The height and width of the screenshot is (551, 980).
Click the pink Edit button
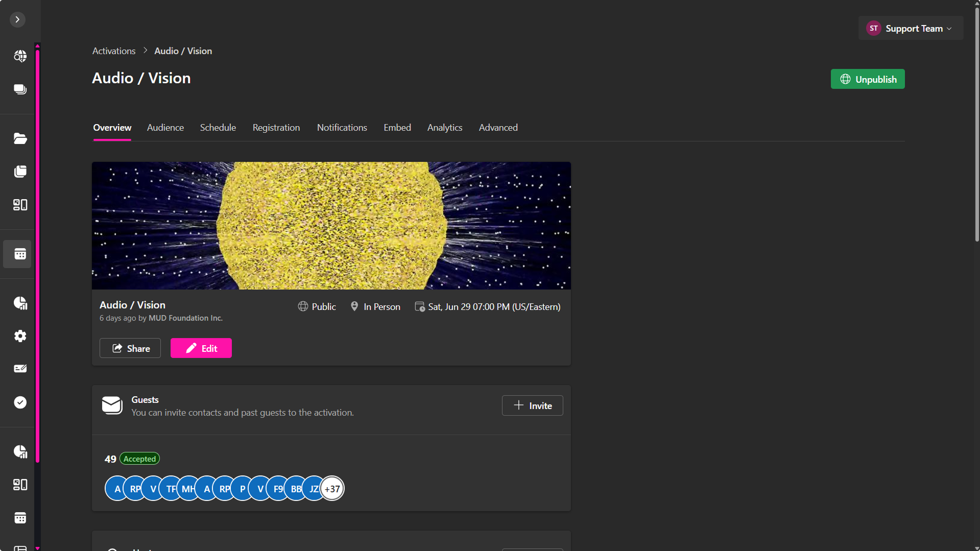[201, 348]
